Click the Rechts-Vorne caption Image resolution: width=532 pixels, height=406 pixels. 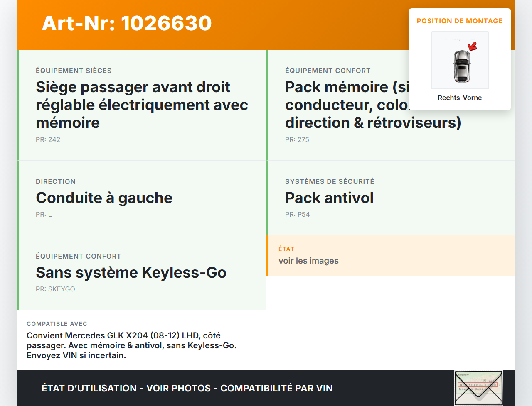click(460, 98)
